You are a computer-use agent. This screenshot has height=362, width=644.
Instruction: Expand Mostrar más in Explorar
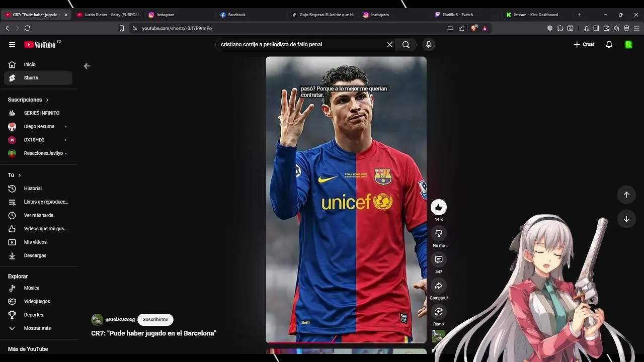tap(38, 328)
